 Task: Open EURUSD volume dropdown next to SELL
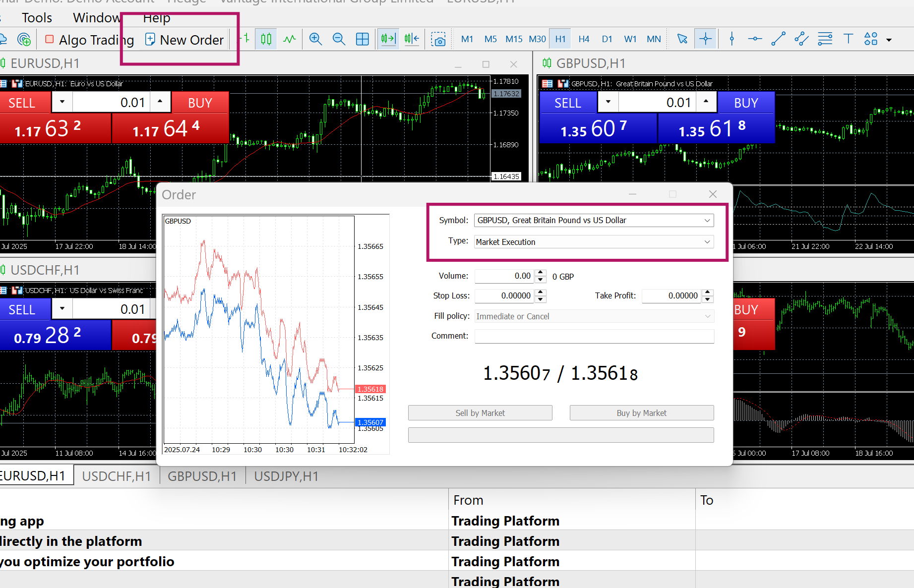(x=62, y=102)
